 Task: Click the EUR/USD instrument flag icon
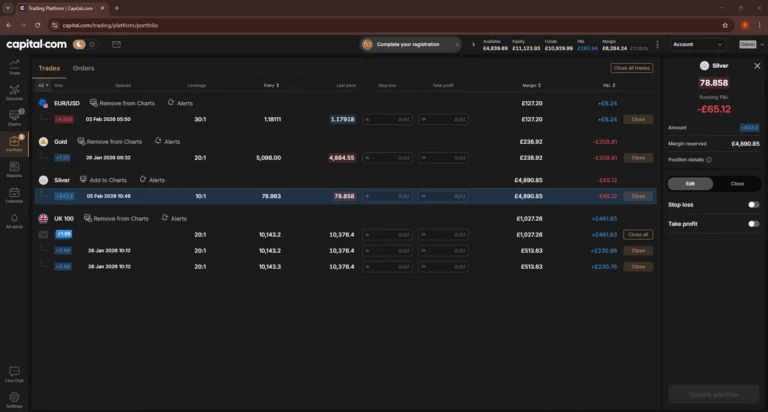43,103
